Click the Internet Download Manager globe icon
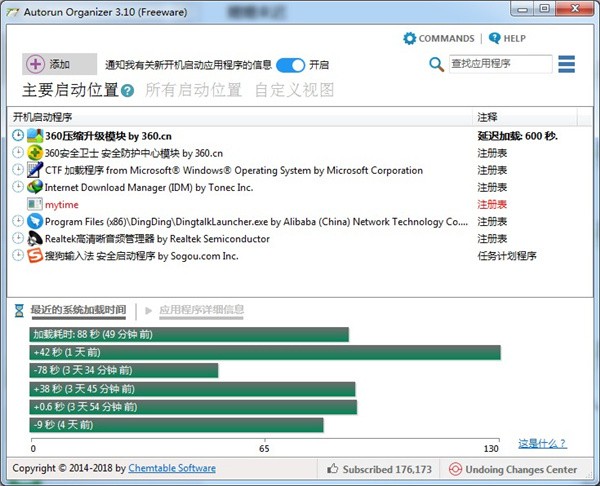 tap(35, 187)
